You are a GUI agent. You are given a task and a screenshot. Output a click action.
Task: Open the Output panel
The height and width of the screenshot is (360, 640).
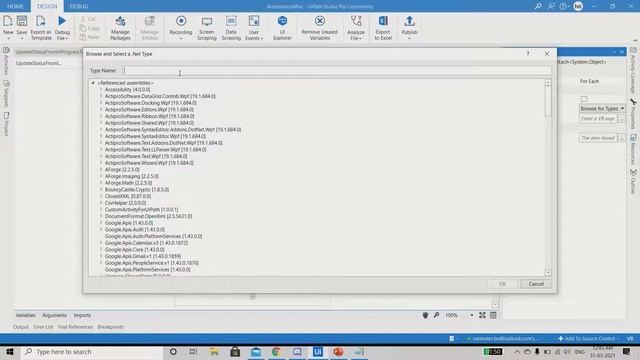[20, 327]
